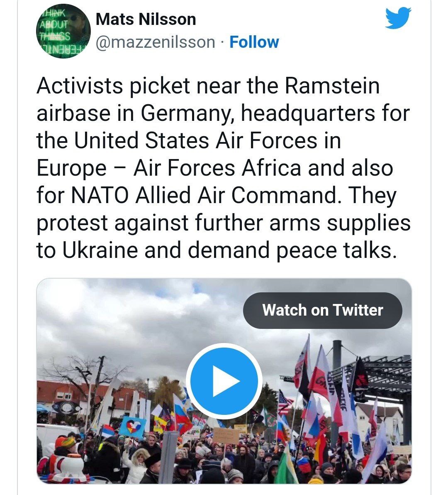The height and width of the screenshot is (495, 448).
Task: Click the words "United States" in tweet
Action: [142, 141]
